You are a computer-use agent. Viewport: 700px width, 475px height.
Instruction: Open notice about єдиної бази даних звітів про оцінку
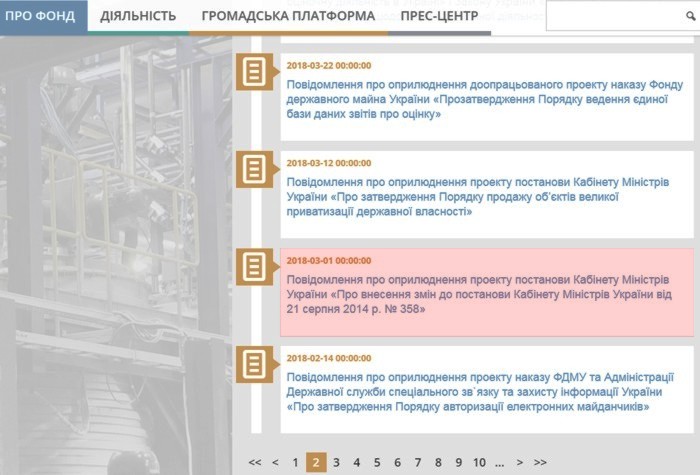[484, 99]
